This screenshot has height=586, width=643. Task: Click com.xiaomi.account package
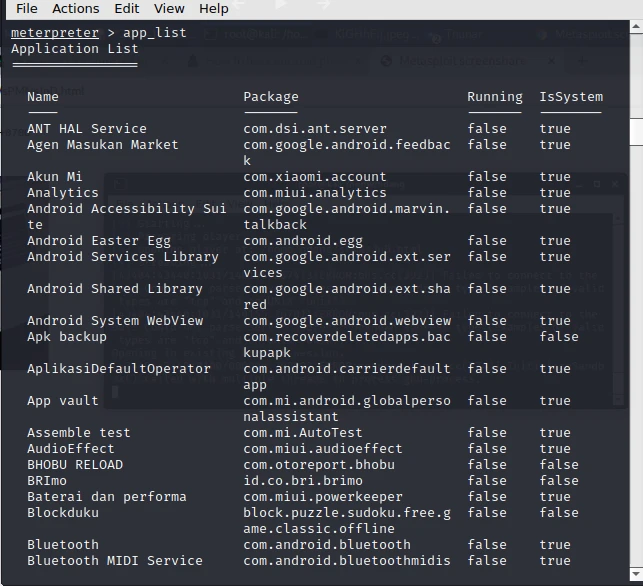[315, 177]
